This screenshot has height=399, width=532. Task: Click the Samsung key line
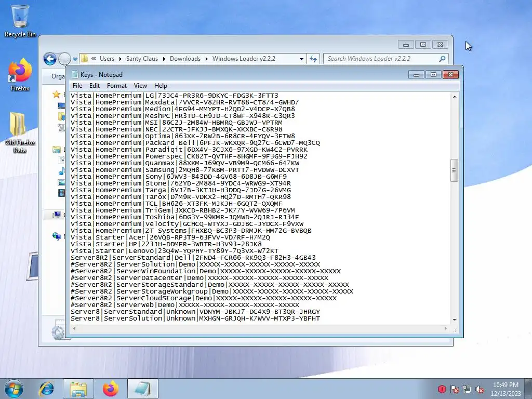(185, 170)
